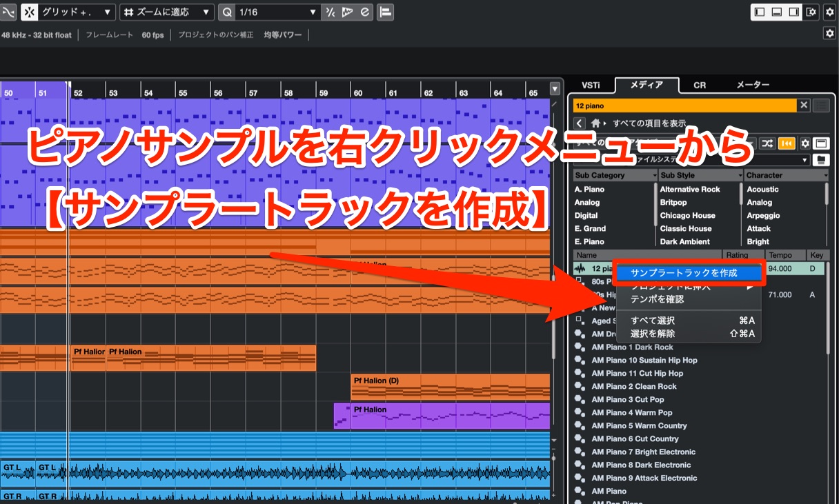Toggle lower zone visibility icon
The height and width of the screenshot is (504, 839).
(777, 12)
